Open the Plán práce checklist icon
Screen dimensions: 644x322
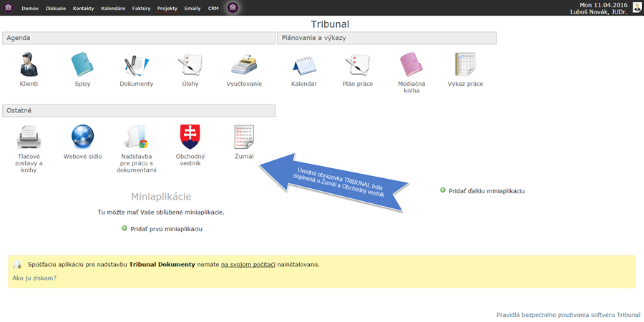pos(358,64)
